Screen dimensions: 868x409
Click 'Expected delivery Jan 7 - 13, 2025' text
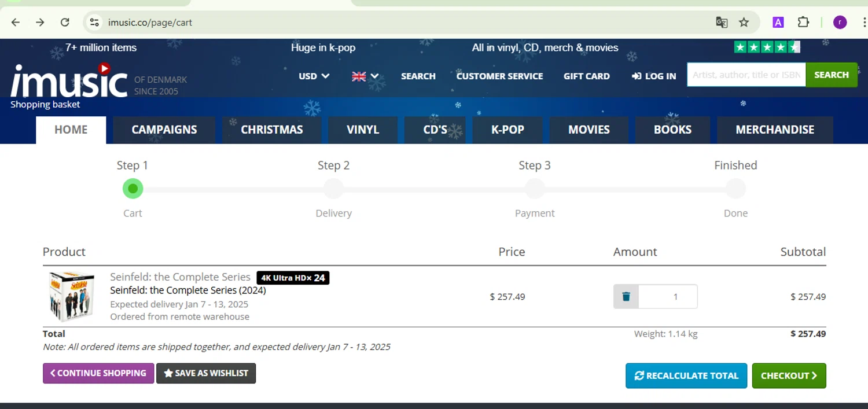tap(179, 304)
